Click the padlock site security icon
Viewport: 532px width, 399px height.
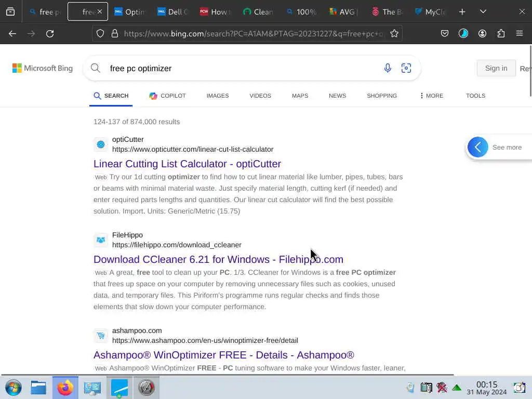click(115, 34)
